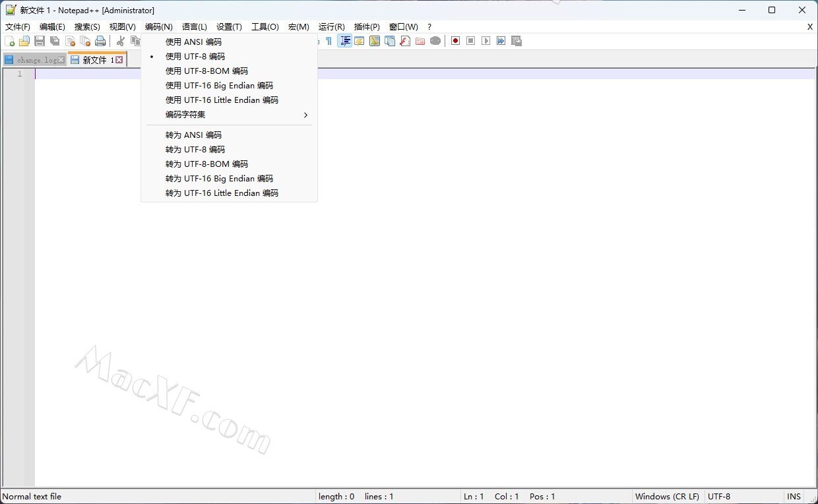Open the ? help menu
The image size is (818, 504).
(x=429, y=27)
